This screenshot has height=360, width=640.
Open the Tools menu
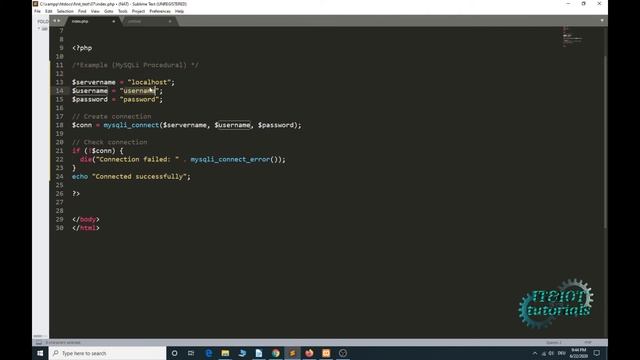pyautogui.click(x=122, y=11)
